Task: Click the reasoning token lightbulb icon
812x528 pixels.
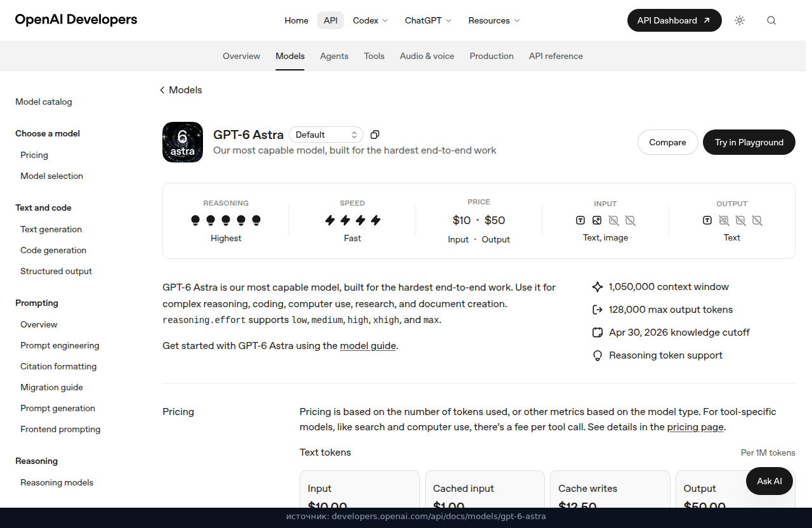Action: tap(597, 355)
